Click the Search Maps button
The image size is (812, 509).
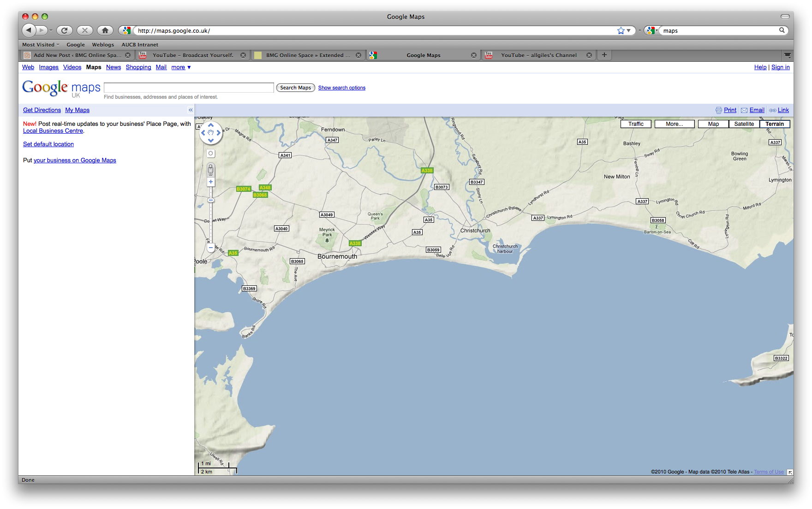point(295,88)
